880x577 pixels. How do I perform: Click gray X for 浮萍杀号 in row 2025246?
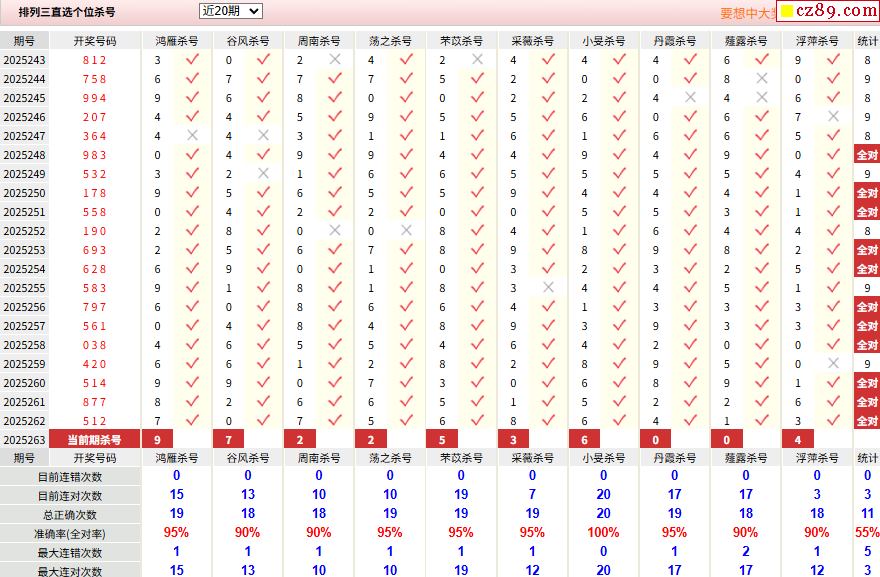pyautogui.click(x=833, y=116)
